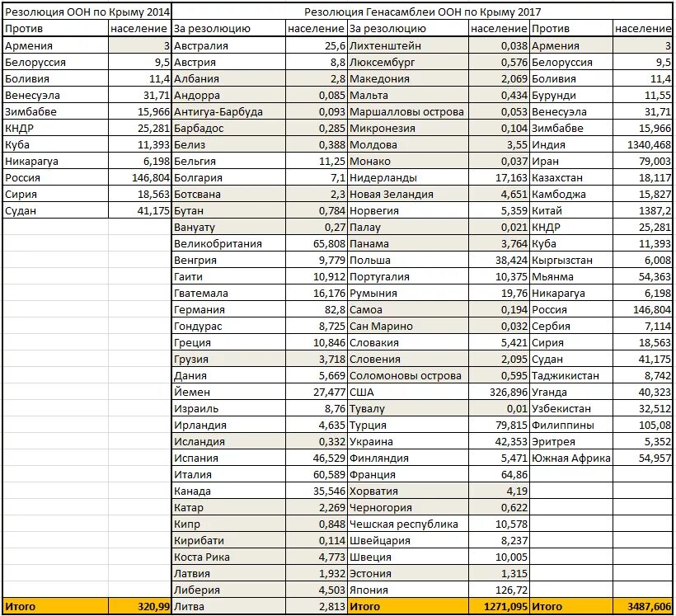Image resolution: width=676 pixels, height=616 pixels.
Task: Select the 'Исландия' cell
Action: [228, 441]
